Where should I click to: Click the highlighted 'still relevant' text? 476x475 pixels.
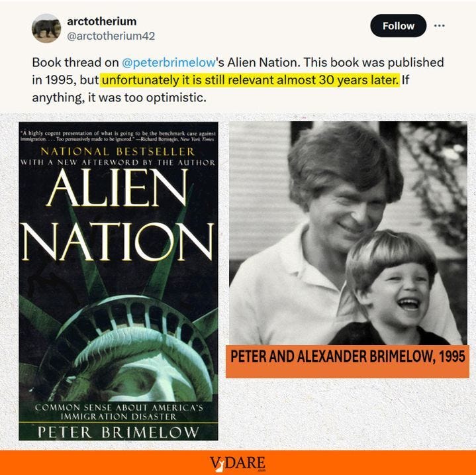coord(250,80)
